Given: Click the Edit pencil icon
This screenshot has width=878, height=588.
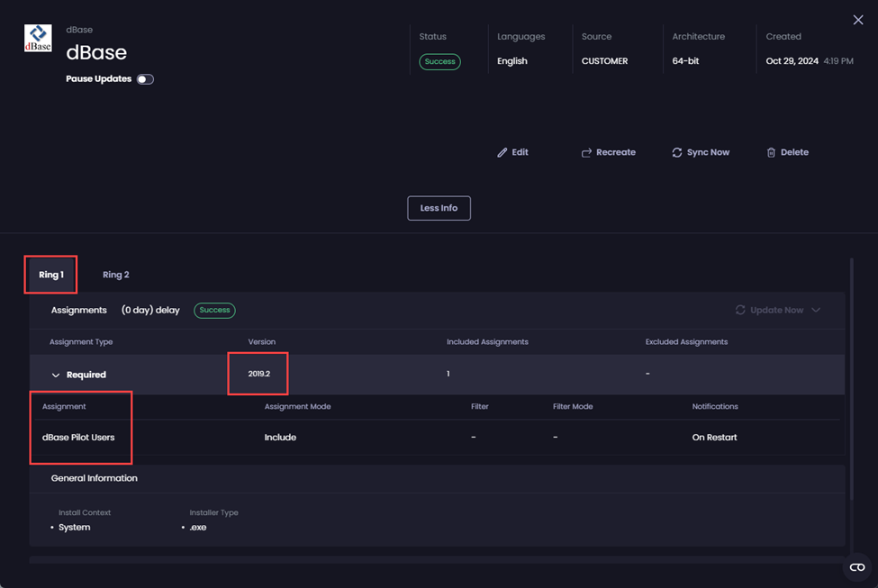Looking at the screenshot, I should (503, 152).
